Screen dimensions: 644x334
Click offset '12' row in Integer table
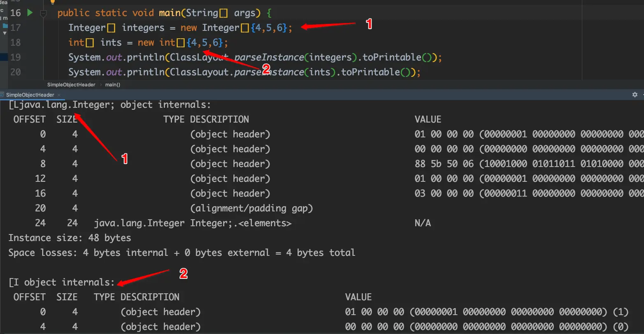40,179
